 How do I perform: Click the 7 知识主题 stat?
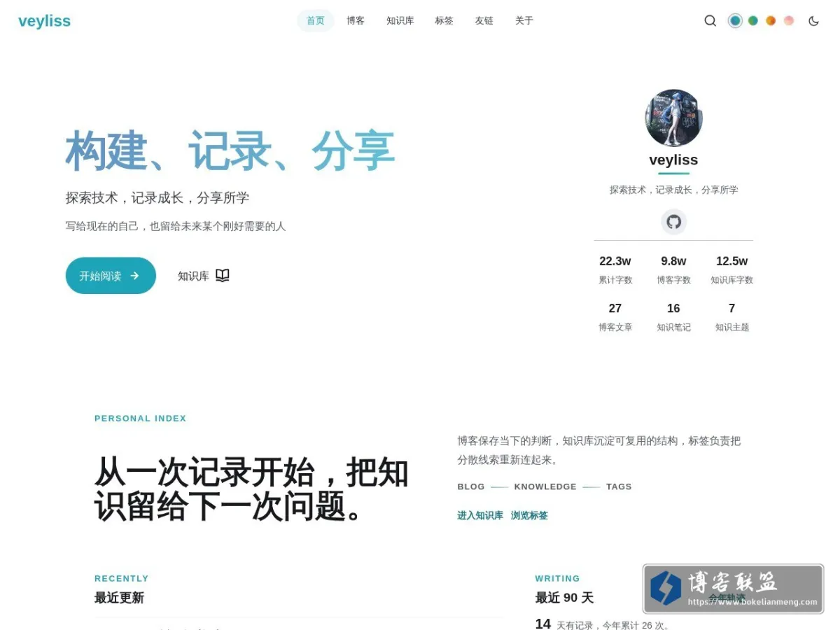coord(732,317)
